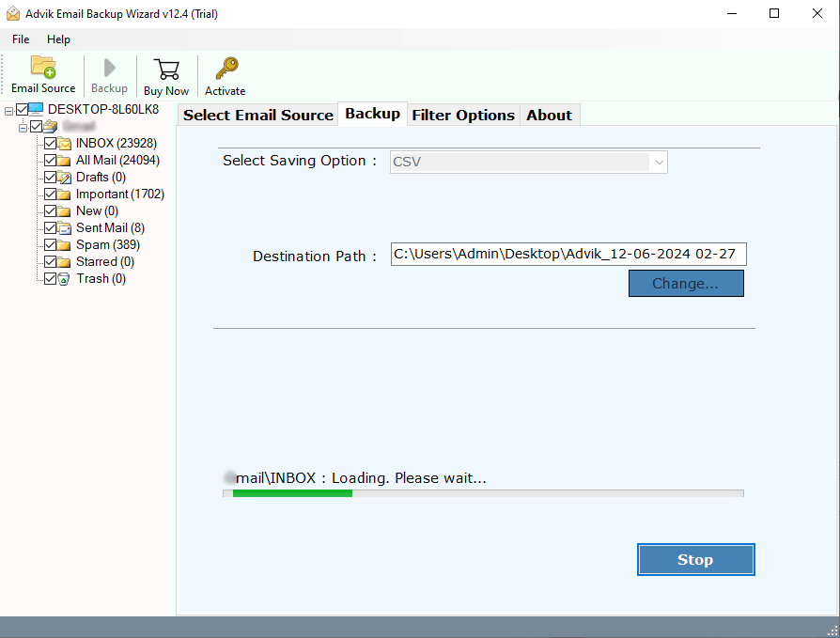
Task: Click the Backup play arrow icon
Action: (109, 68)
